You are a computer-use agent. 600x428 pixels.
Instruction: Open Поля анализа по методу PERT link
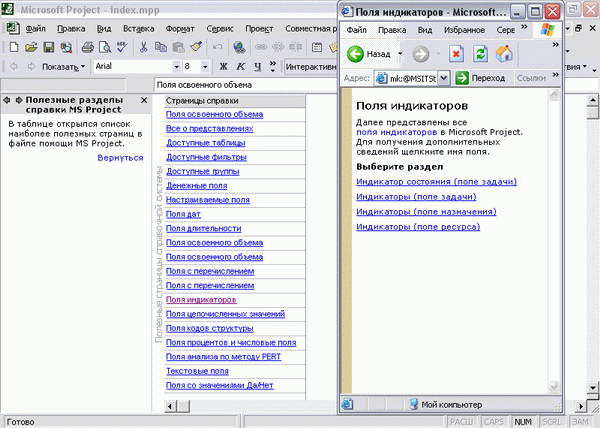pos(223,356)
